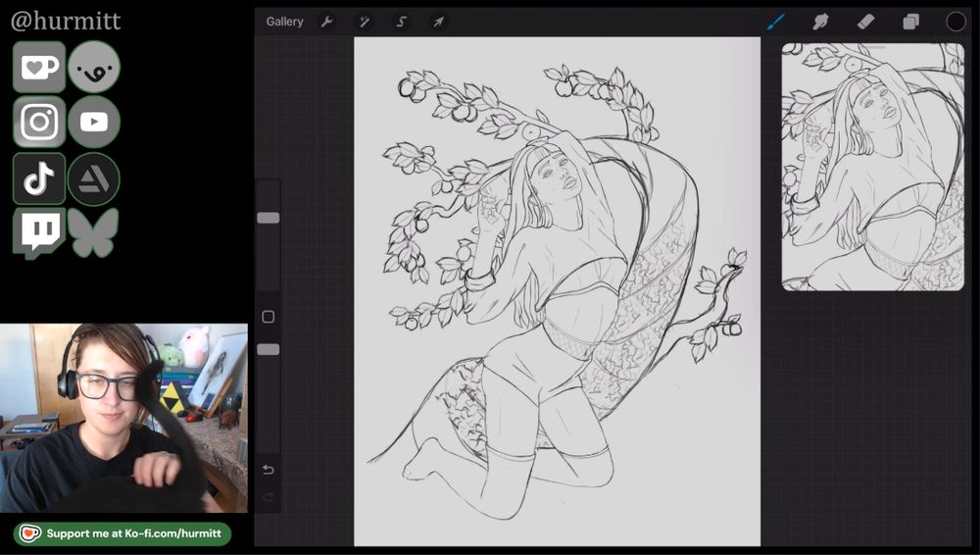
Task: Select the Smudge tool
Action: click(x=820, y=22)
